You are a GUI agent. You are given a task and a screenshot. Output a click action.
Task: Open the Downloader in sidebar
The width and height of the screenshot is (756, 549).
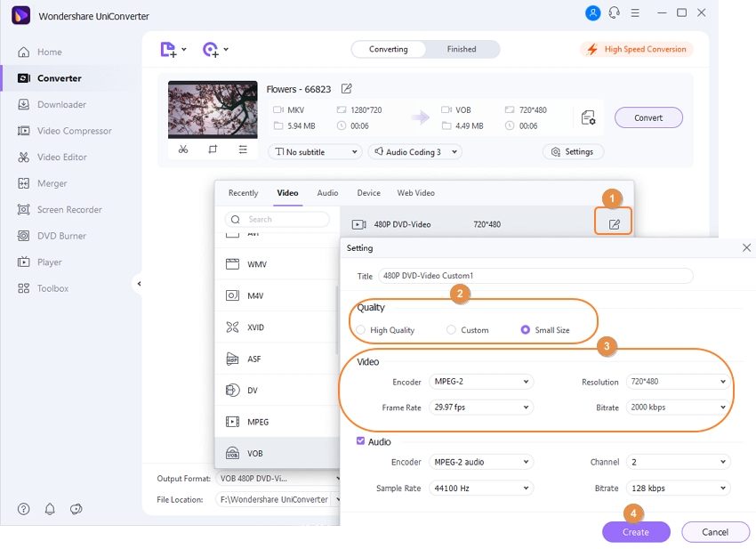[52, 104]
